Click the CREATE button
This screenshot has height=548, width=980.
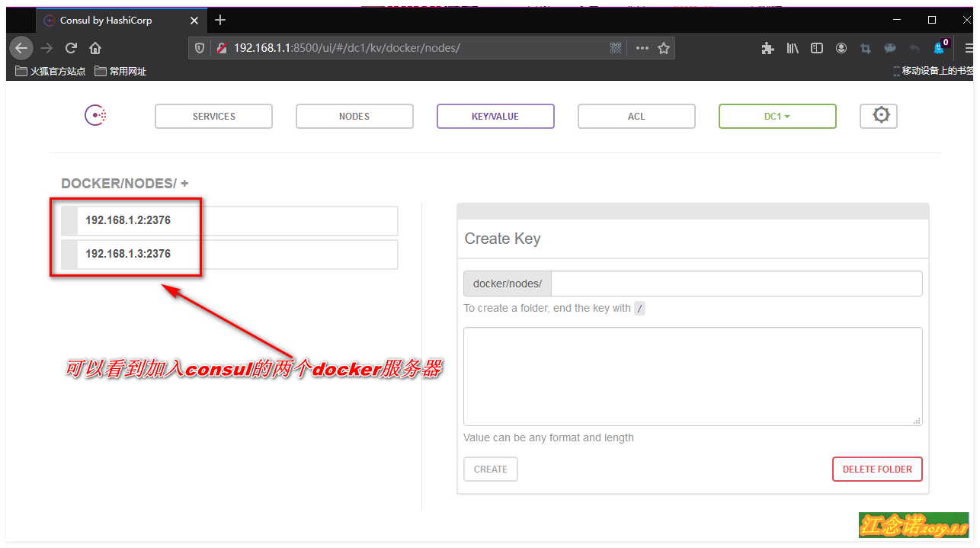491,469
